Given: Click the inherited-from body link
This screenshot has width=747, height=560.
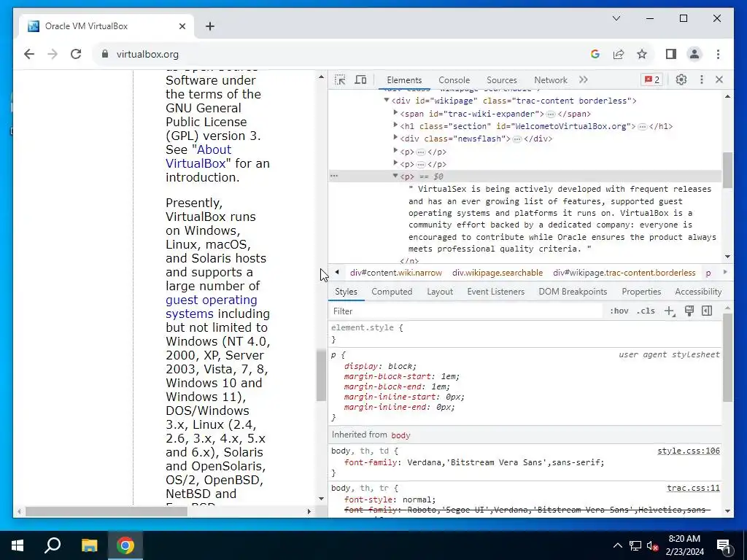Looking at the screenshot, I should (x=400, y=435).
